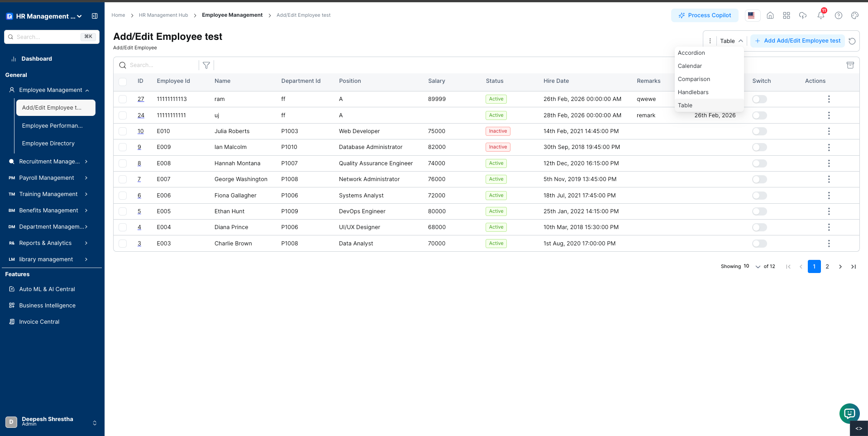The width and height of the screenshot is (868, 436).
Task: Go to page 2 of the table
Action: (x=827, y=266)
